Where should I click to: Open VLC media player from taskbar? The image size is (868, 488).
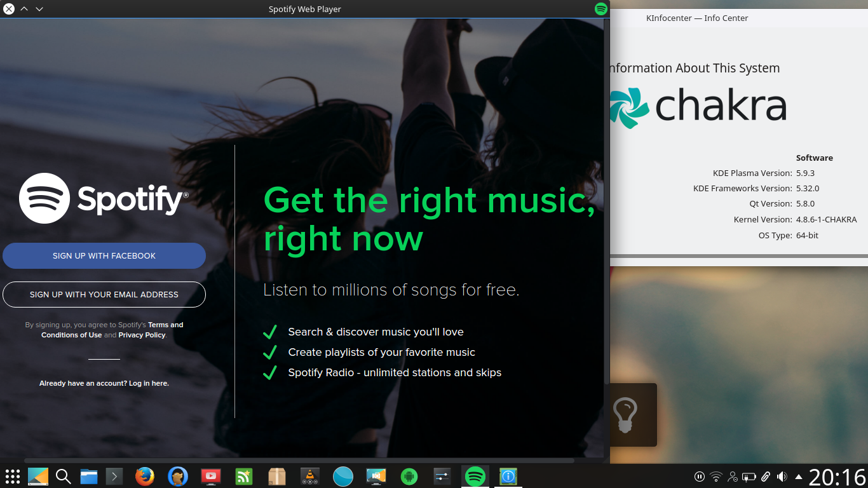(x=309, y=476)
